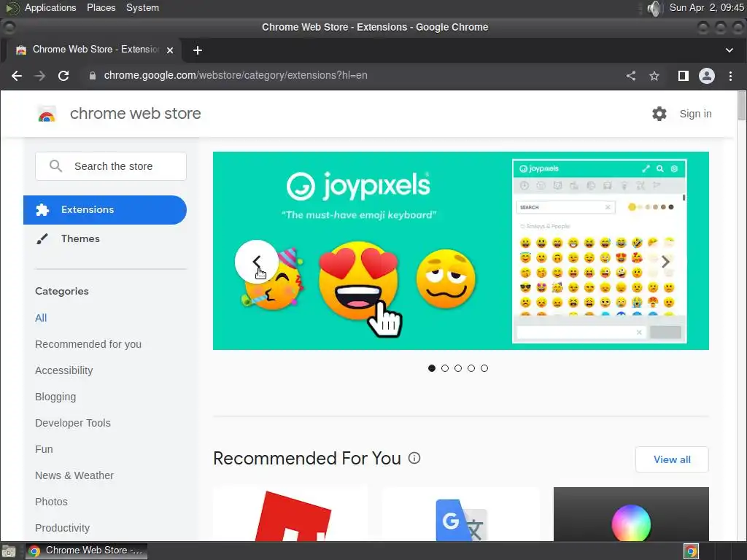Open the Productivity category
The image size is (747, 560).
[x=63, y=528]
